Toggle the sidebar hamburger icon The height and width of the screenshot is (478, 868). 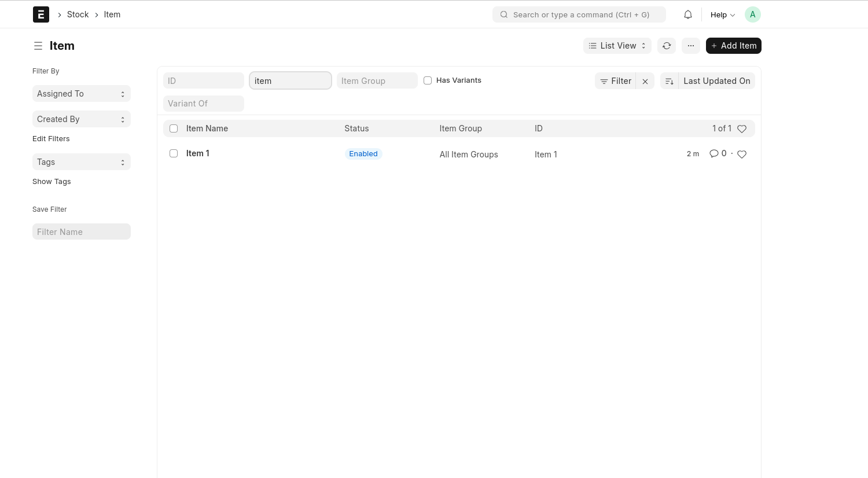38,46
